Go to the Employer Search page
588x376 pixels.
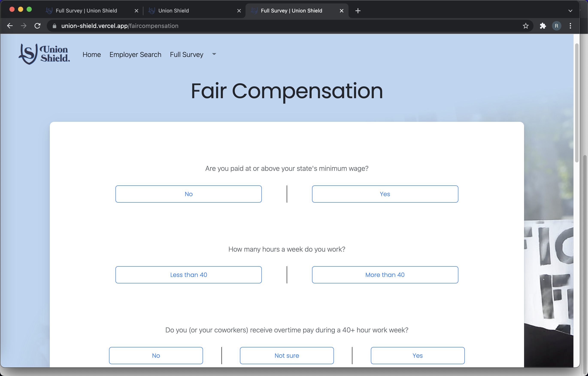click(x=135, y=55)
